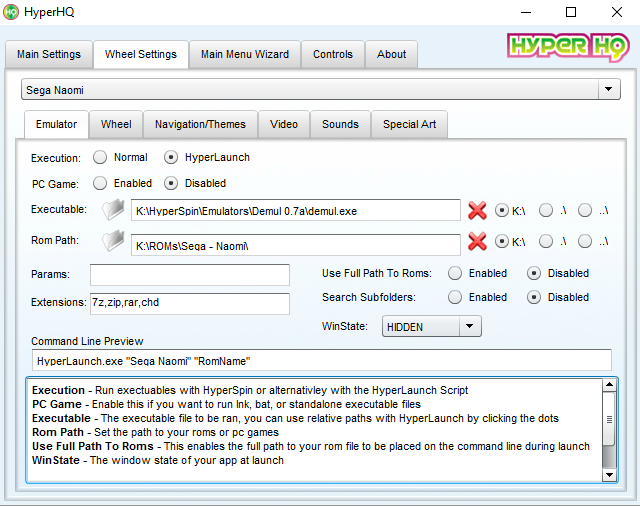Select .\ relative path radio for Rom Path

click(x=546, y=242)
